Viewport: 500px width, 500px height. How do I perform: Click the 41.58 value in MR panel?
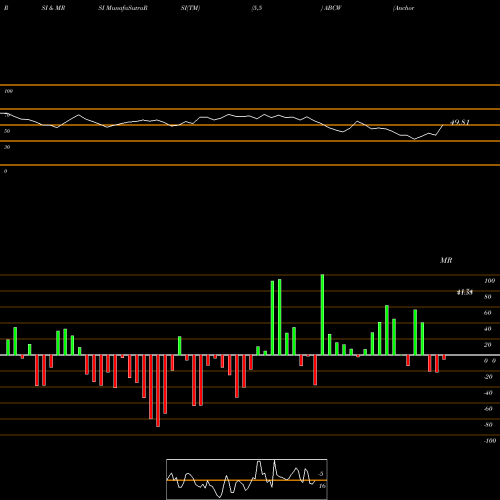[465, 292]
